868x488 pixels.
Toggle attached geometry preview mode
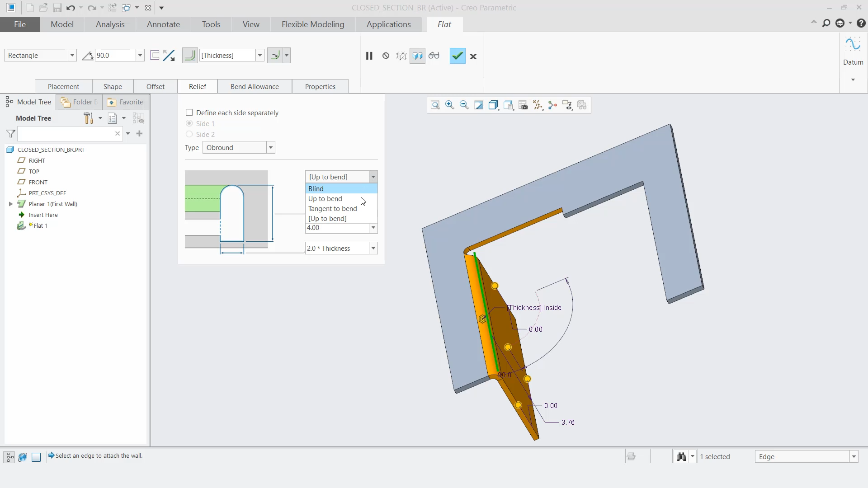coord(417,56)
